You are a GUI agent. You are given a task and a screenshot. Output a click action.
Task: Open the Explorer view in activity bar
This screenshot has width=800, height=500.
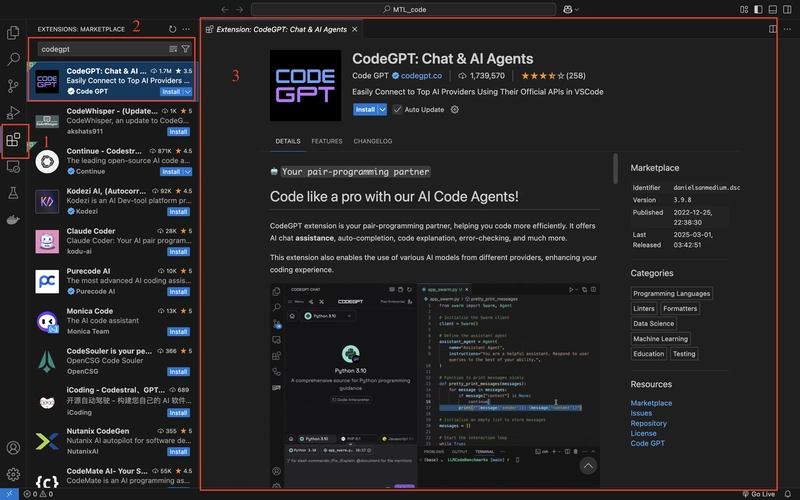(x=13, y=33)
